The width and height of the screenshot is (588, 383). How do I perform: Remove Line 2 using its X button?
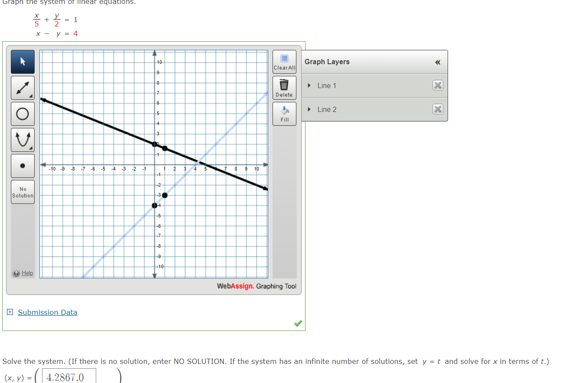(x=437, y=109)
